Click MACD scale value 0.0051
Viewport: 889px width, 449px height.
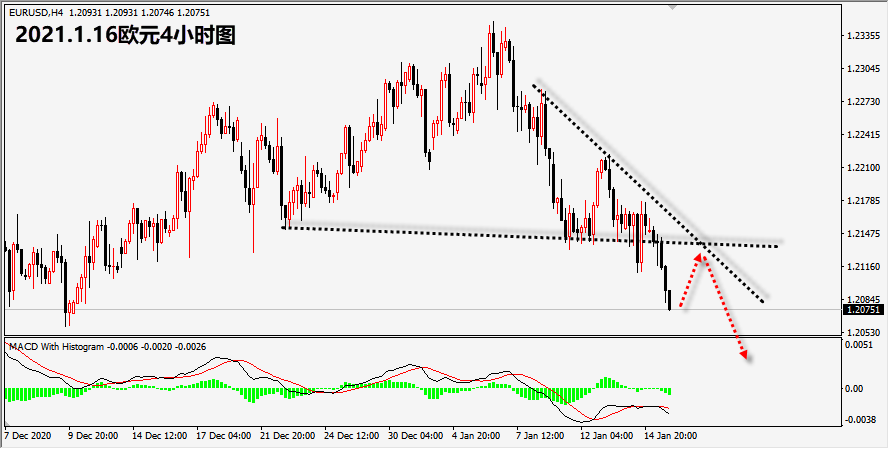pyautogui.click(x=857, y=345)
